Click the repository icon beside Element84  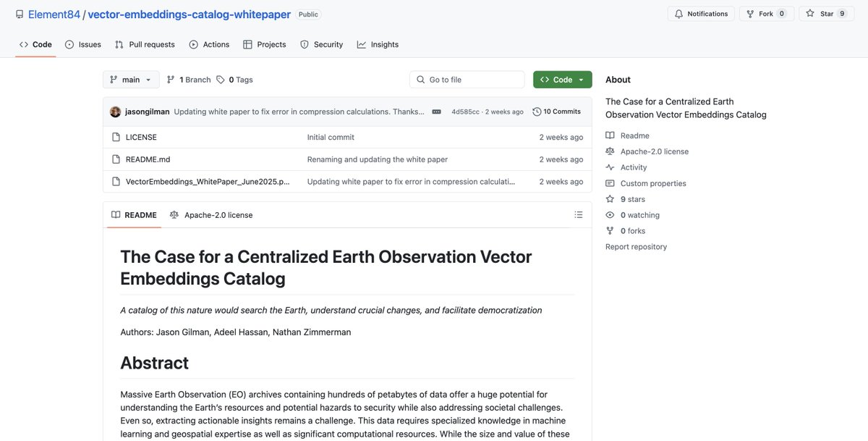pyautogui.click(x=20, y=14)
